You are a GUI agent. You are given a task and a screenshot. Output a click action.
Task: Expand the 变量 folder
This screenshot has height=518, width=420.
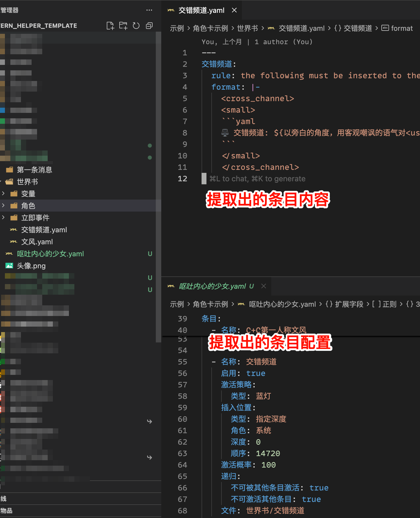point(28,194)
